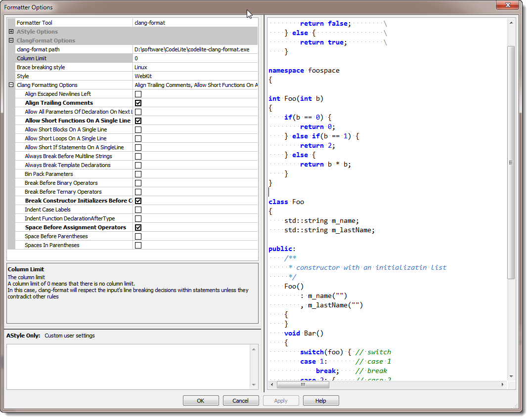The width and height of the screenshot is (530, 420).
Task: Open Help for formatter options
Action: pyautogui.click(x=321, y=400)
